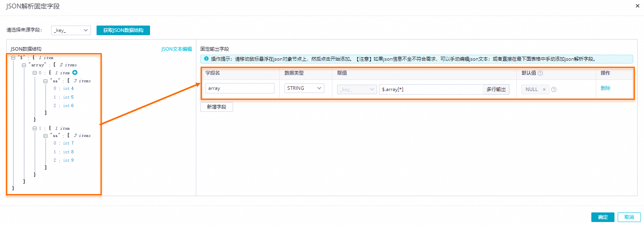Open the JSON文本编辑 link
644x226 pixels.
click(x=176, y=49)
